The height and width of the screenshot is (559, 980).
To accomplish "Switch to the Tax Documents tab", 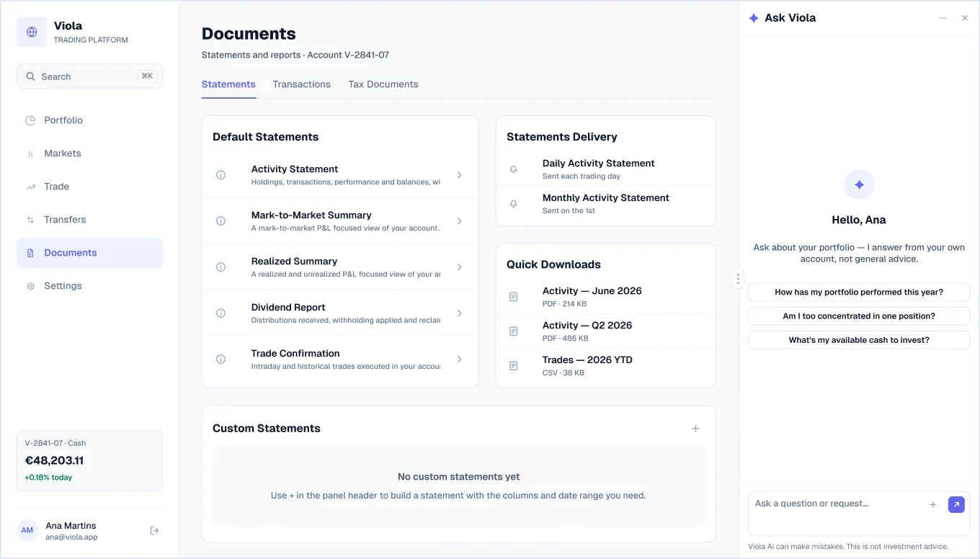I will (x=383, y=84).
